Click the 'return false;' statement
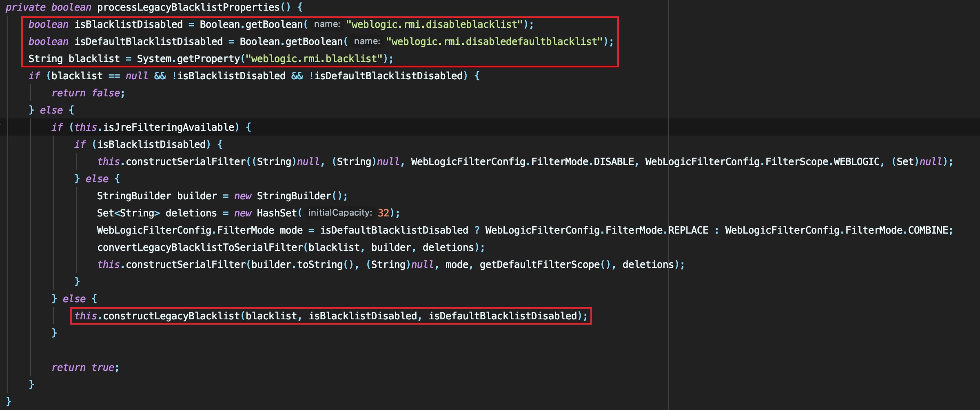The width and height of the screenshot is (980, 410). click(88, 93)
